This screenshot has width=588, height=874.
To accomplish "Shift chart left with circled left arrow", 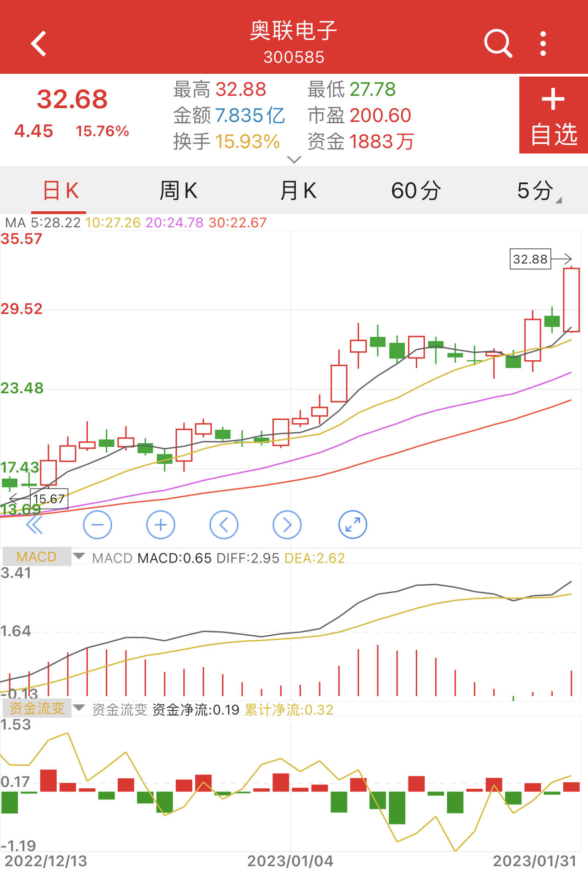I will click(x=224, y=525).
